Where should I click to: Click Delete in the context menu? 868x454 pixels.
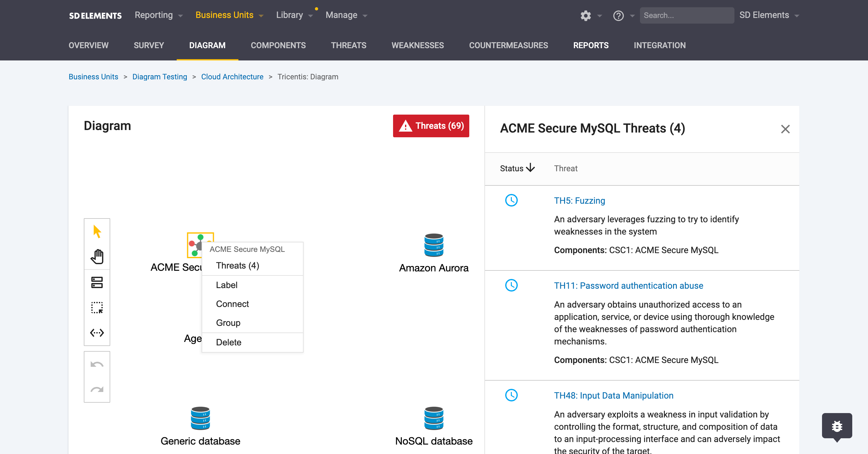[x=228, y=342]
